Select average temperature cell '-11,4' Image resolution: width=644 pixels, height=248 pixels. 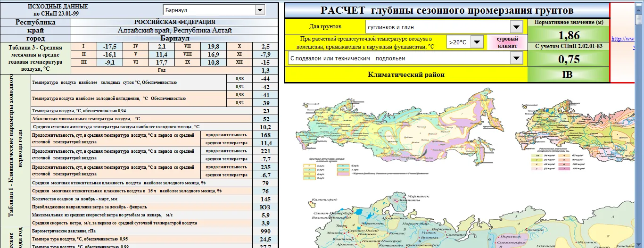265,143
